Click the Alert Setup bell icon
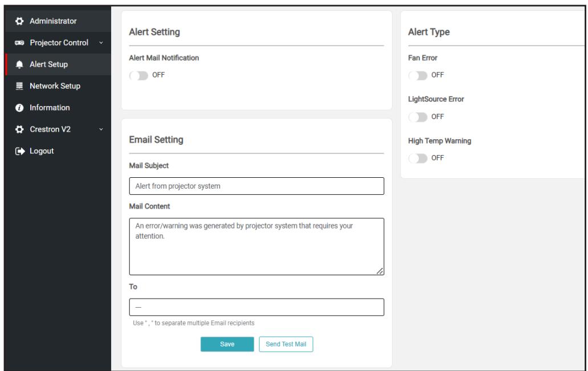 coord(19,64)
